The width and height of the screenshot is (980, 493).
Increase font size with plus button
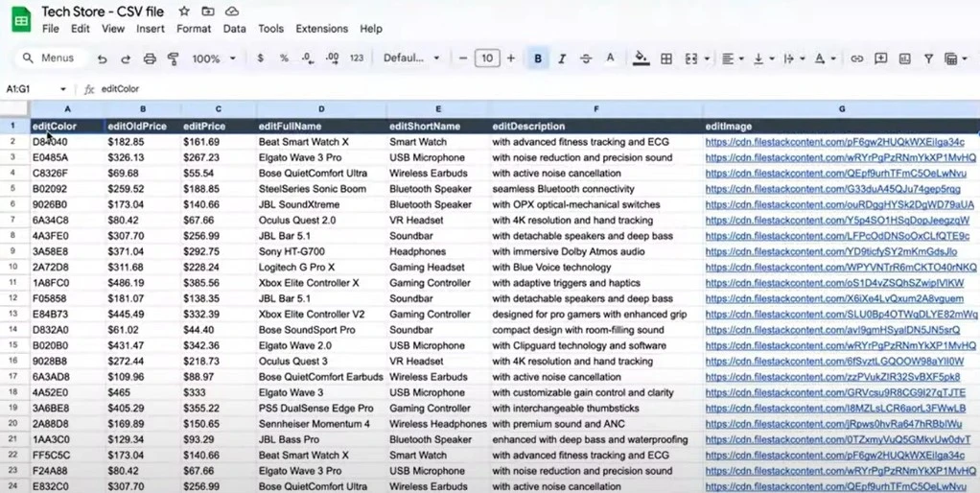[x=511, y=59]
